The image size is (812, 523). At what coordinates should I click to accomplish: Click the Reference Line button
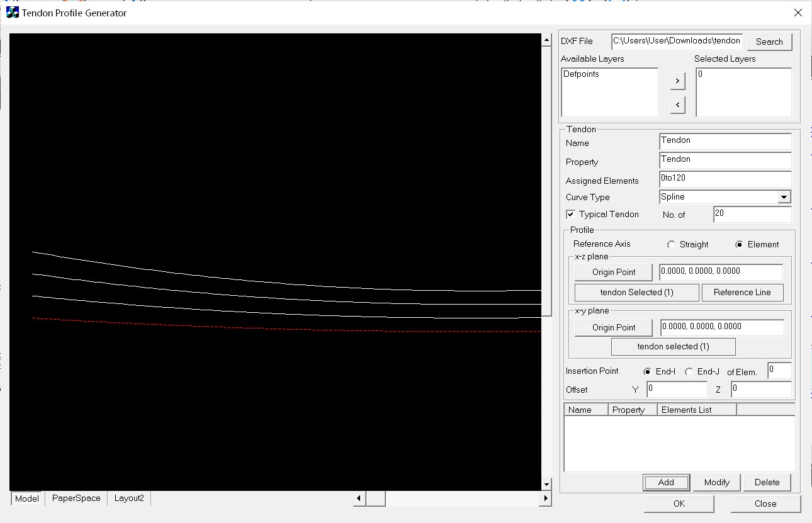click(743, 292)
